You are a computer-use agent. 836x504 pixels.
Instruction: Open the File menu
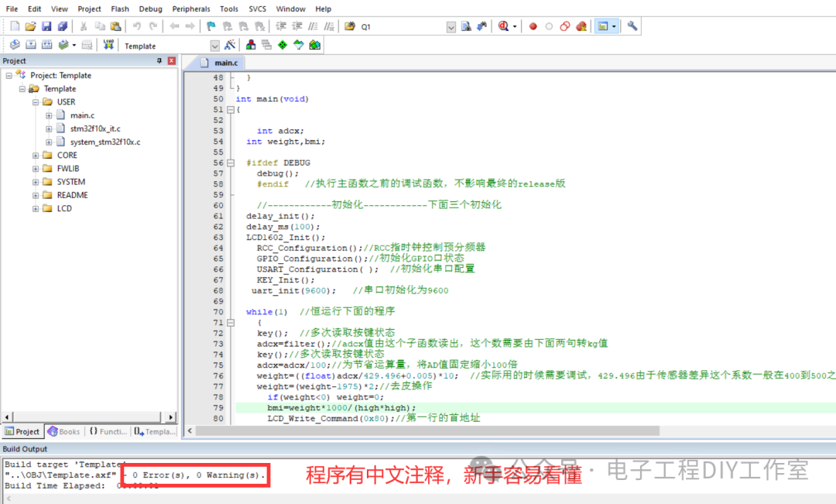[x=12, y=9]
